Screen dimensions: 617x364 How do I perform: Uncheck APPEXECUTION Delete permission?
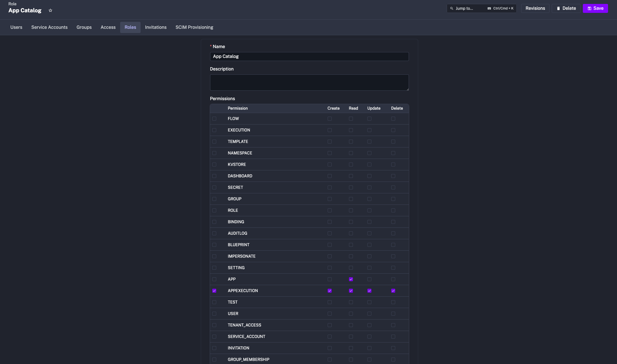click(x=393, y=291)
